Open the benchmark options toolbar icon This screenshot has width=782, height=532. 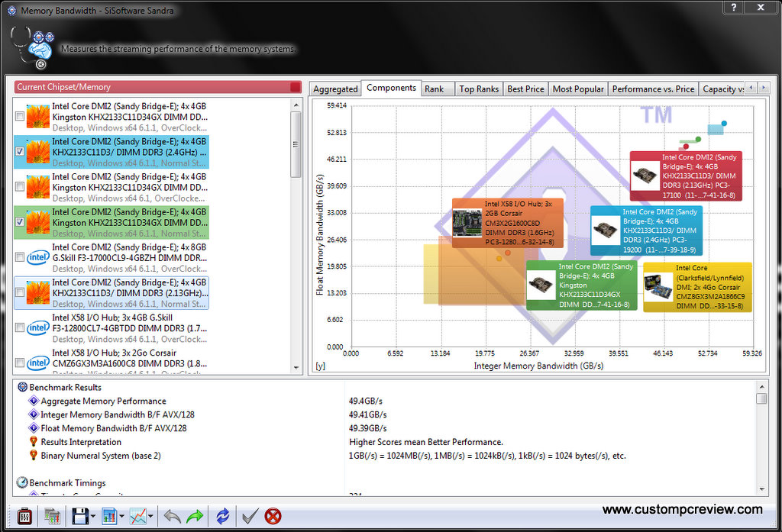tap(24, 516)
